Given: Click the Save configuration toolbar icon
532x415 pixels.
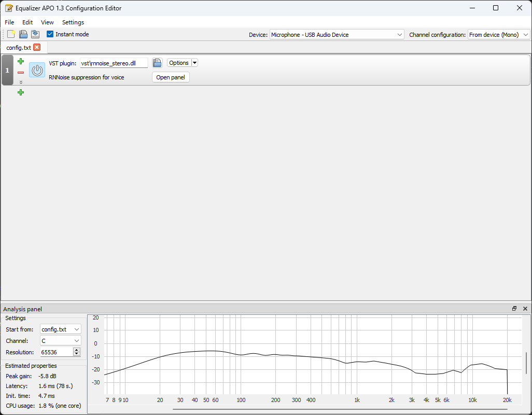Looking at the screenshot, I should tap(35, 34).
